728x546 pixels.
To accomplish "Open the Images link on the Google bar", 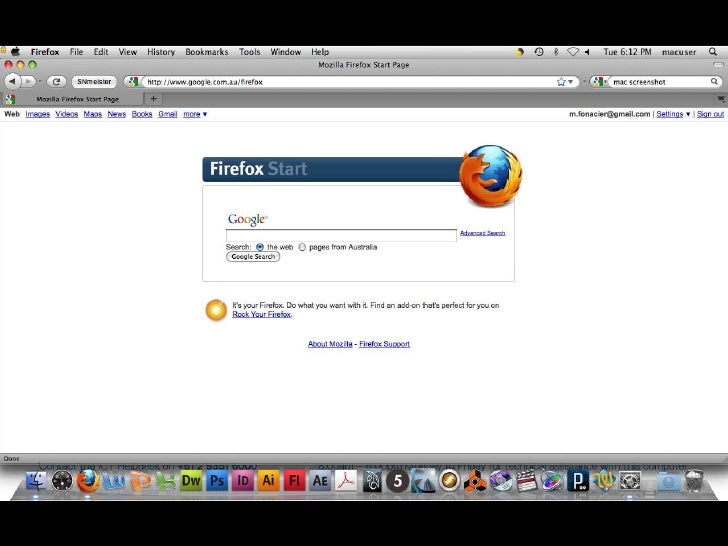I will click(x=38, y=114).
